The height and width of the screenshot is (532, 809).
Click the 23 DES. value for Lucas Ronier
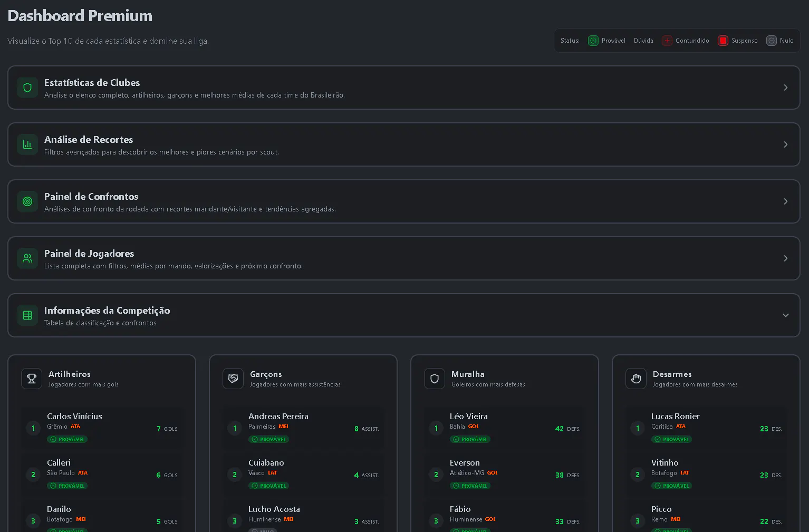pos(771,429)
